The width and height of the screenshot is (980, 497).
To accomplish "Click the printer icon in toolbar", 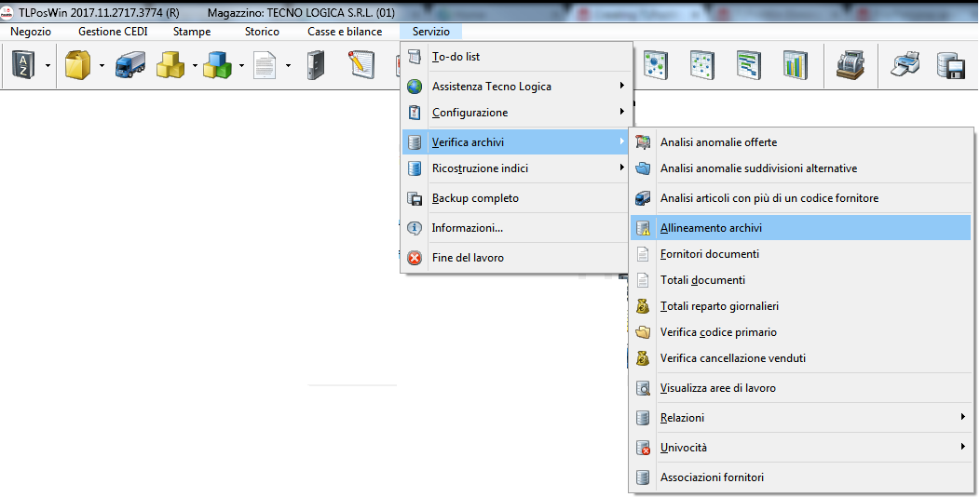I will tap(905, 65).
